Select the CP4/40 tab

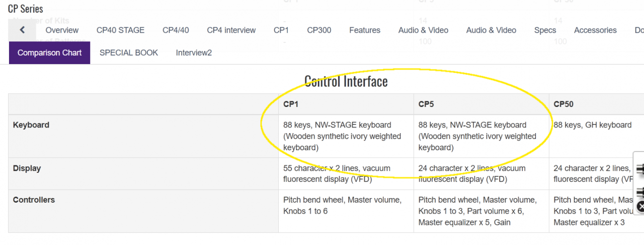click(176, 30)
